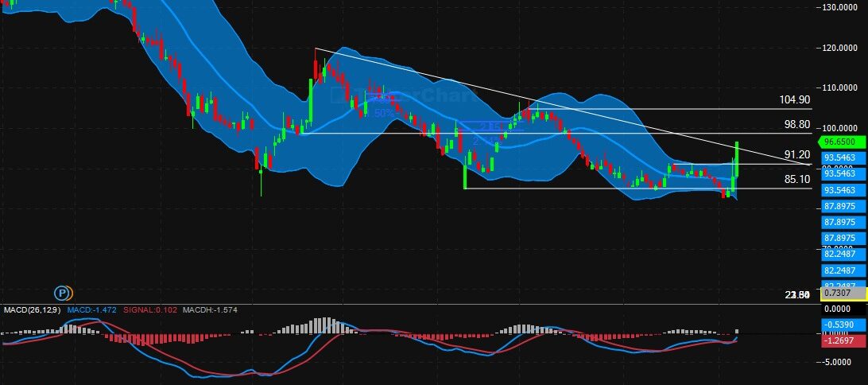Click the 98.80 horizontal line label
868x385 pixels.
pyautogui.click(x=798, y=125)
